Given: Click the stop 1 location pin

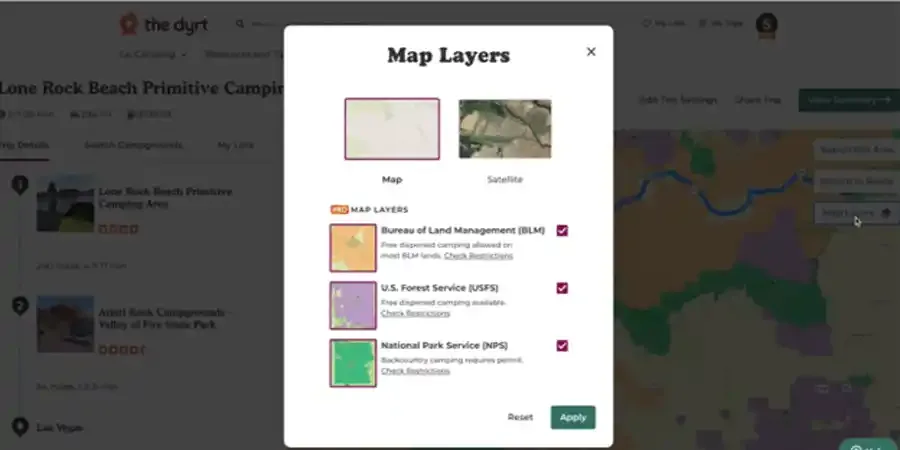Looking at the screenshot, I should pos(20,185).
